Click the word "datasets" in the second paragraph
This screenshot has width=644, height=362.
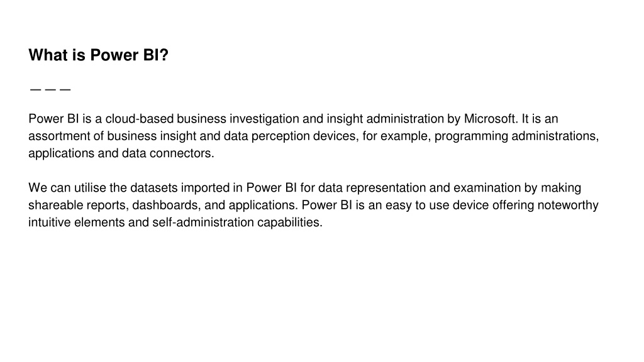click(153, 187)
